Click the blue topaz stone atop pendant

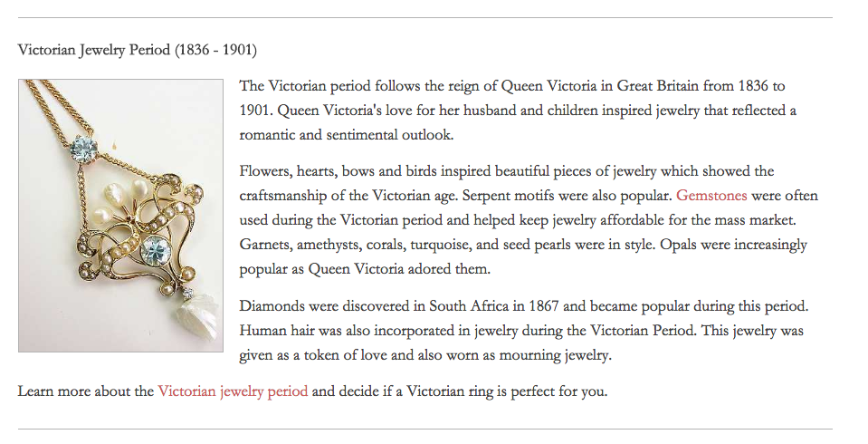(83, 148)
